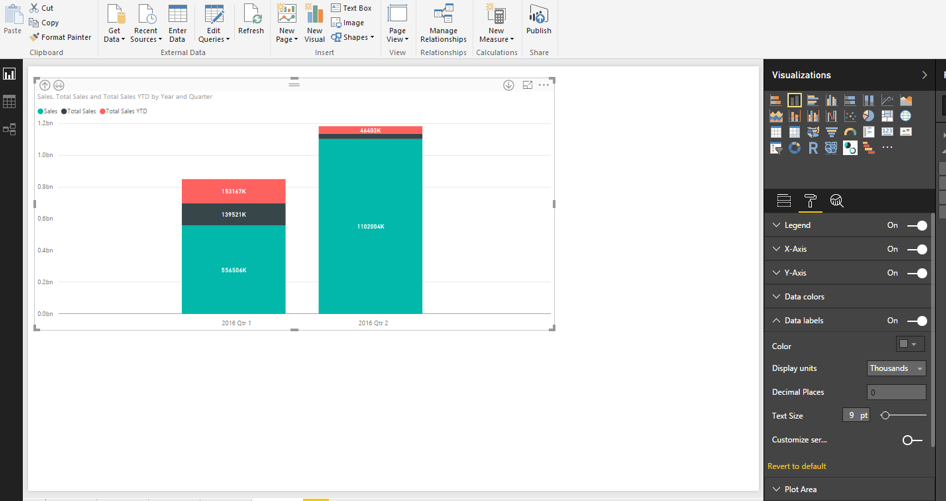The height and width of the screenshot is (501, 946).
Task: Toggle the Legend switch off
Action: tap(917, 225)
